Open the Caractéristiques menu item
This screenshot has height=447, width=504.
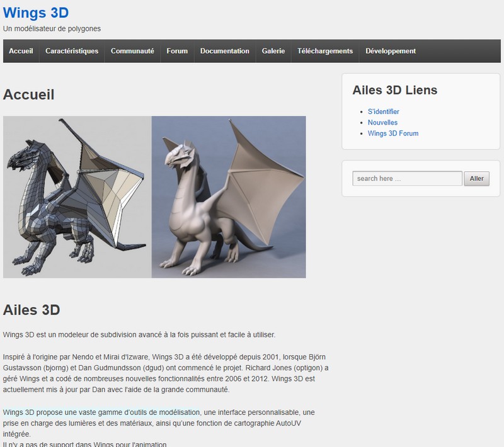click(72, 51)
